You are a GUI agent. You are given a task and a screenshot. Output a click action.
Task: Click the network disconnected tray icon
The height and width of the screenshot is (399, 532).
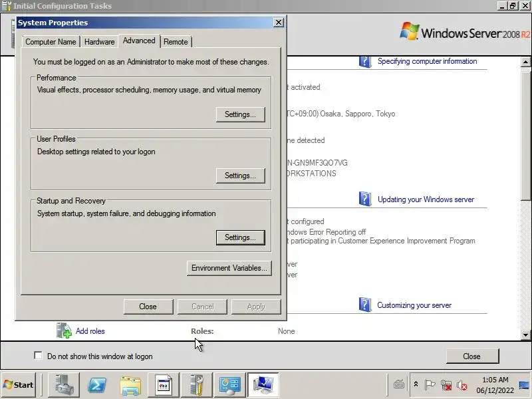coord(446,385)
